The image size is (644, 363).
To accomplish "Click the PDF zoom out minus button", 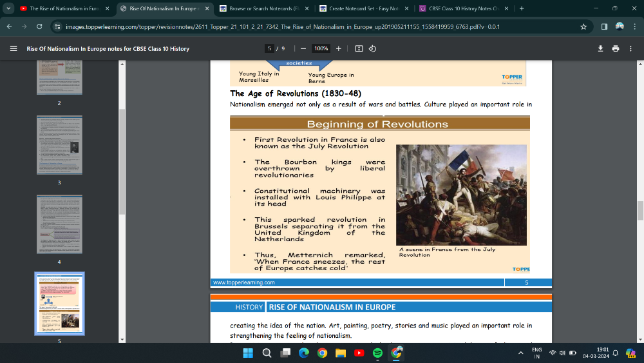I will pyautogui.click(x=303, y=48).
